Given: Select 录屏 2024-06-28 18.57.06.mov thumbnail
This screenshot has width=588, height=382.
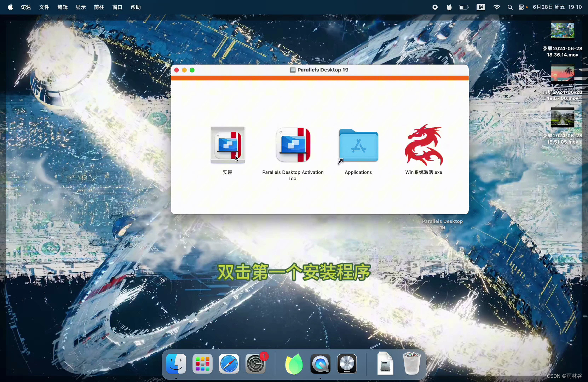Looking at the screenshot, I should 563,73.
